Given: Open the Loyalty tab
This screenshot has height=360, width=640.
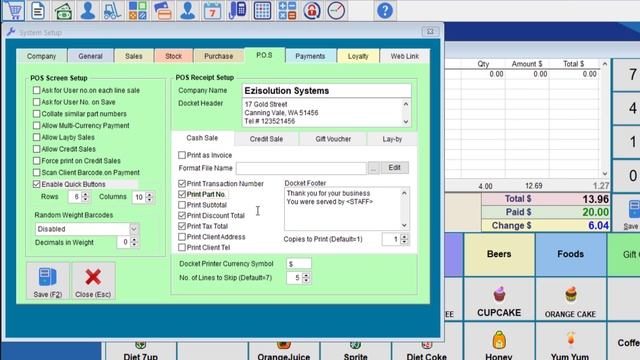Looking at the screenshot, I should click(358, 56).
